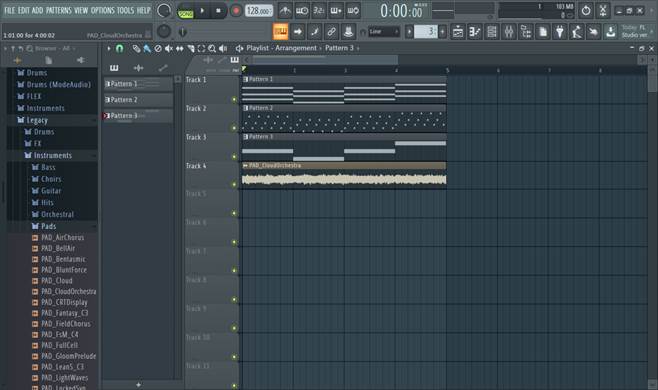658x390 pixels.
Task: Toggle the Track 1 mute switch
Action: tap(234, 99)
